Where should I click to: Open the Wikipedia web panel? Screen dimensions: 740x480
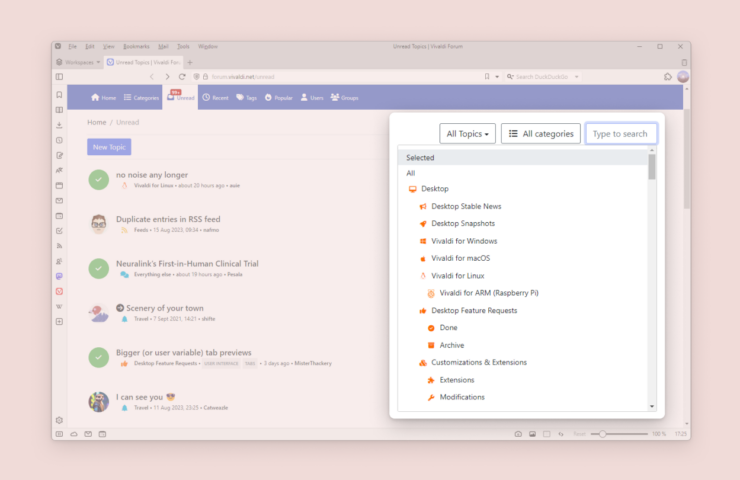(59, 306)
